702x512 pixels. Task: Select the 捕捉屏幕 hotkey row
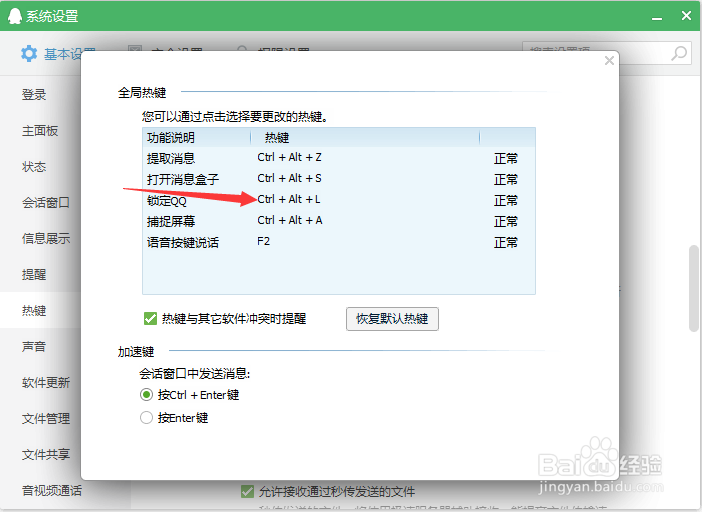[x=338, y=221]
